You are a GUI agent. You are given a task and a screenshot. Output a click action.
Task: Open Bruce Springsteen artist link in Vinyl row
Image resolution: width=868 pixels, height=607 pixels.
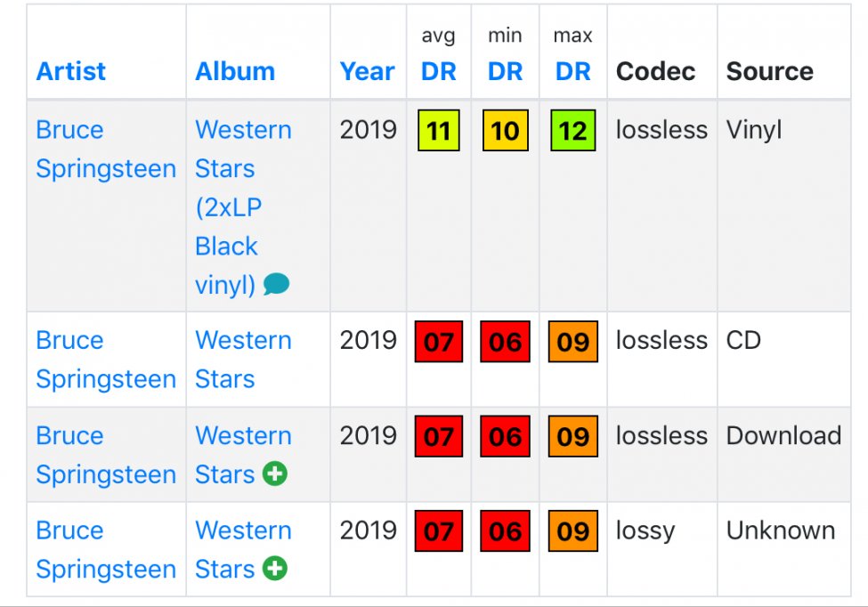pos(106,150)
